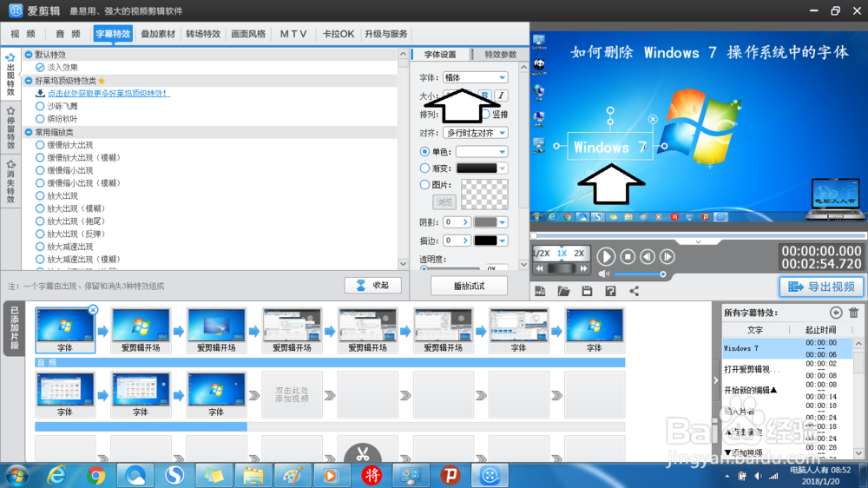Open the 出现特效 sidebar section
The image size is (868, 488).
pyautogui.click(x=10, y=75)
